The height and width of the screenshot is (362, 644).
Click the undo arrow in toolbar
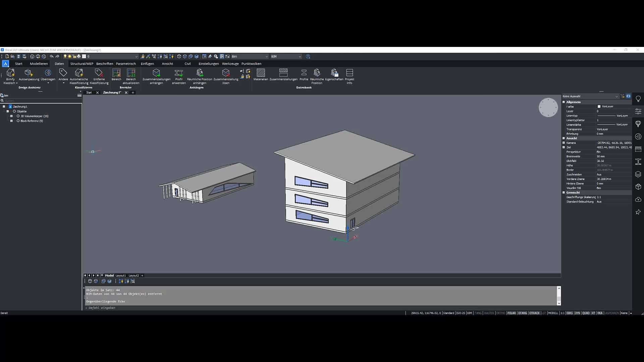pos(51,56)
